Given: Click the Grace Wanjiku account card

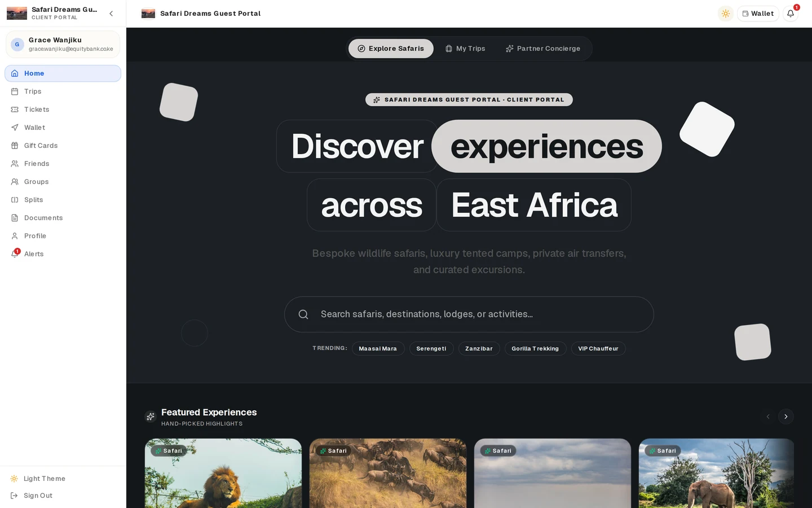Looking at the screenshot, I should point(63,44).
